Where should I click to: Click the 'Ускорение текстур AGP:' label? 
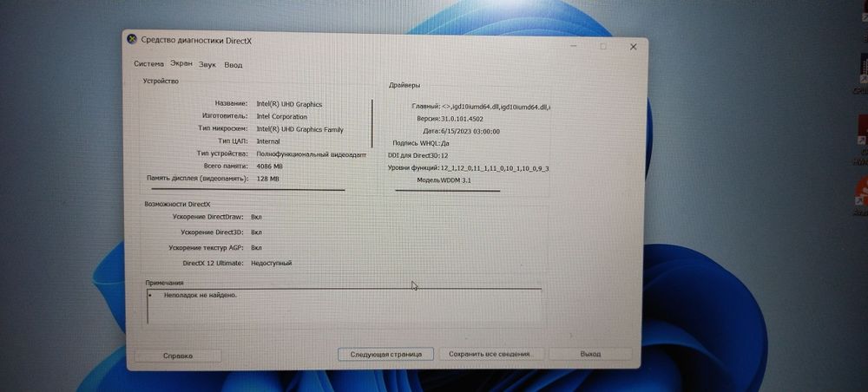(206, 248)
